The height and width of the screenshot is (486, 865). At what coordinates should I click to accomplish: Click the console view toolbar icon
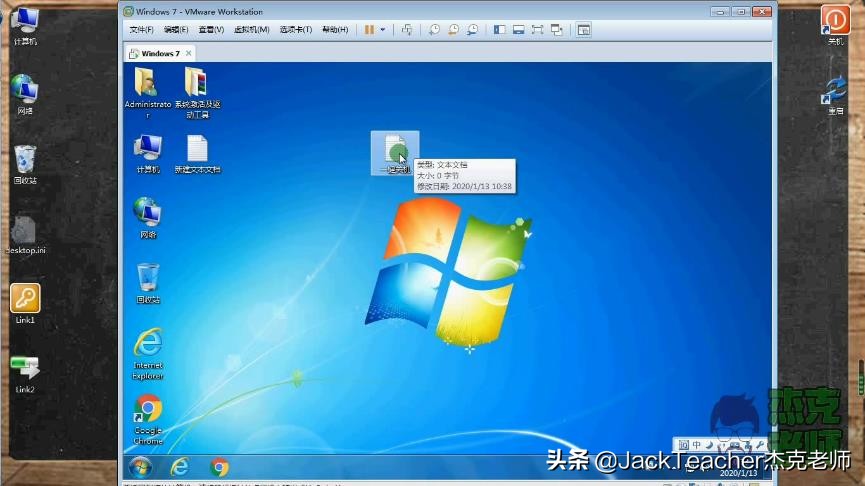[x=584, y=30]
